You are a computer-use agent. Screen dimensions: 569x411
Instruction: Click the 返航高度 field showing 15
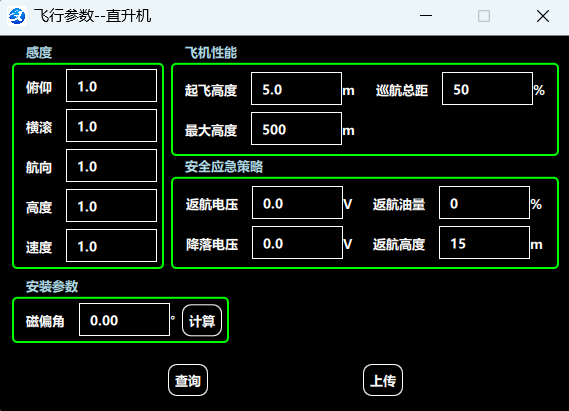click(x=484, y=242)
